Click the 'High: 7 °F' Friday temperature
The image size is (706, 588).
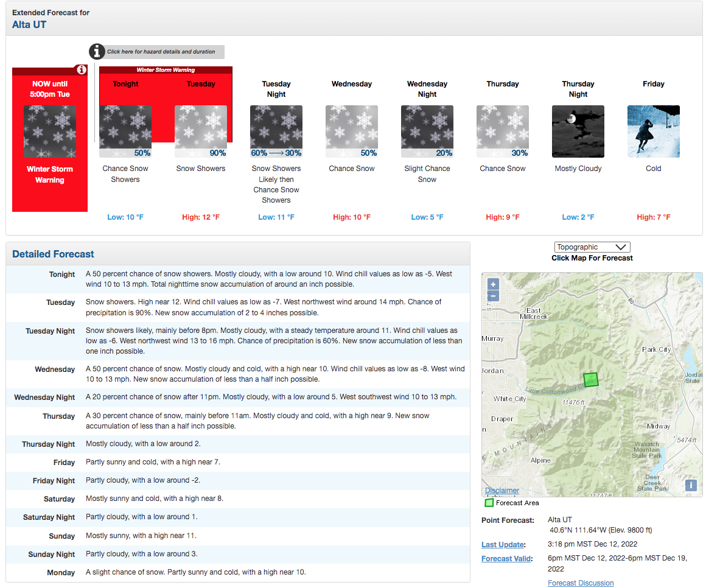tap(653, 217)
